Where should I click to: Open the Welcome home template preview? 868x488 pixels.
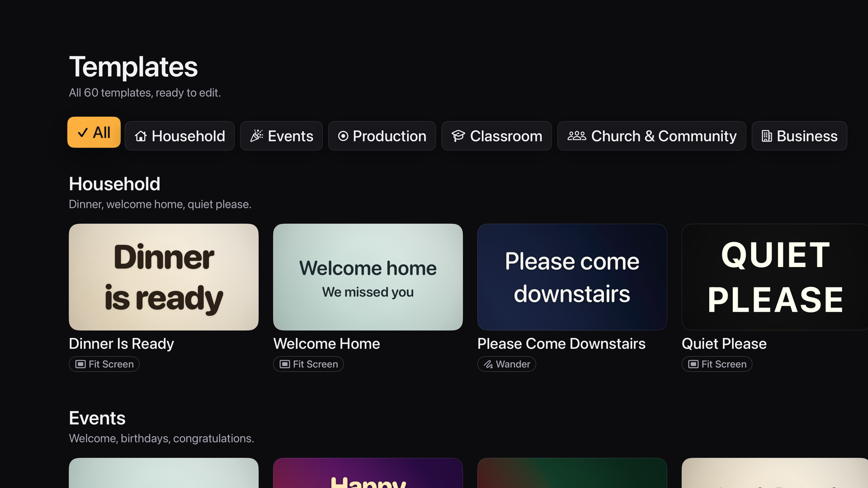point(368,277)
